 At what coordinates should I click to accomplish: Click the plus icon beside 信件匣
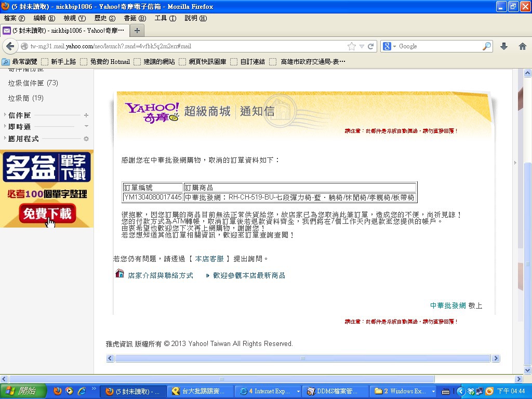point(86,115)
